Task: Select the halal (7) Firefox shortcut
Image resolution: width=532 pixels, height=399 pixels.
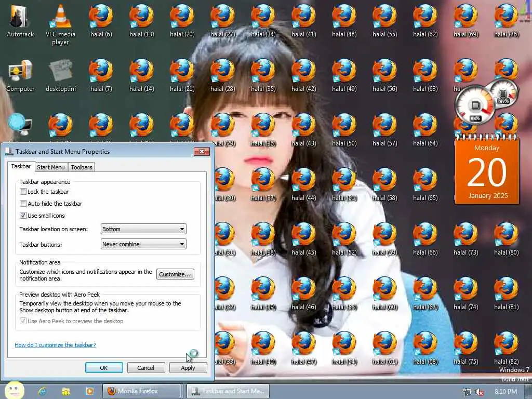Action: coord(101,75)
